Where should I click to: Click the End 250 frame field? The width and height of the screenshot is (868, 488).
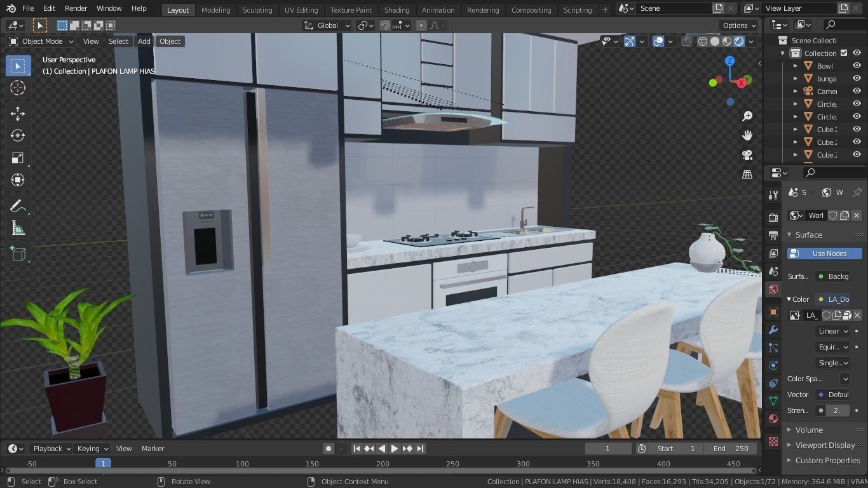point(731,449)
